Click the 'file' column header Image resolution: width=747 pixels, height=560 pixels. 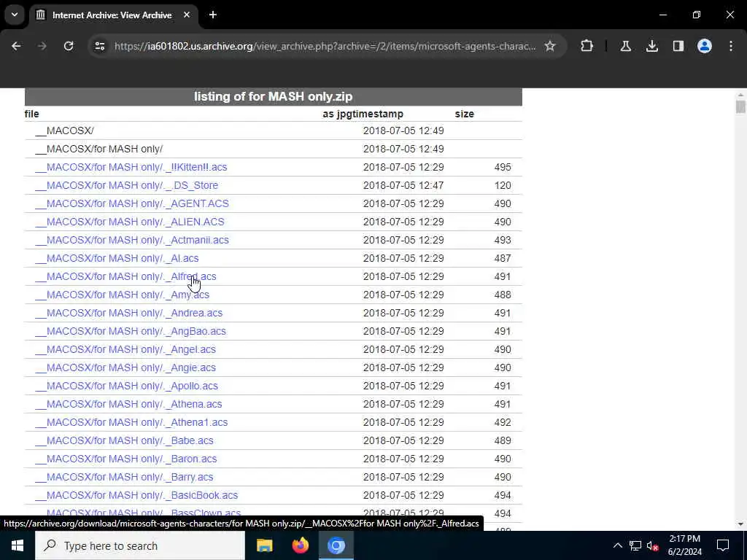[31, 114]
